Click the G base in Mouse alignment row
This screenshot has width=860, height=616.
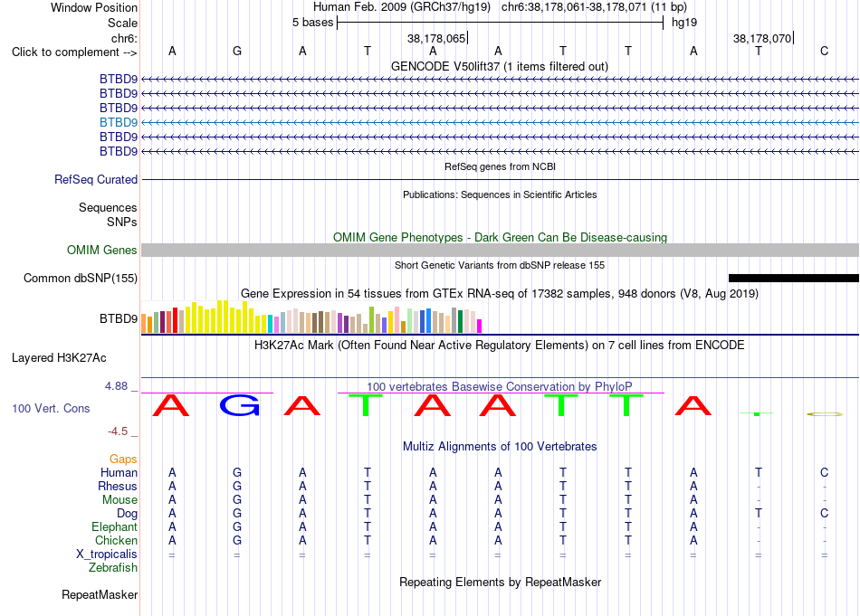pos(237,500)
